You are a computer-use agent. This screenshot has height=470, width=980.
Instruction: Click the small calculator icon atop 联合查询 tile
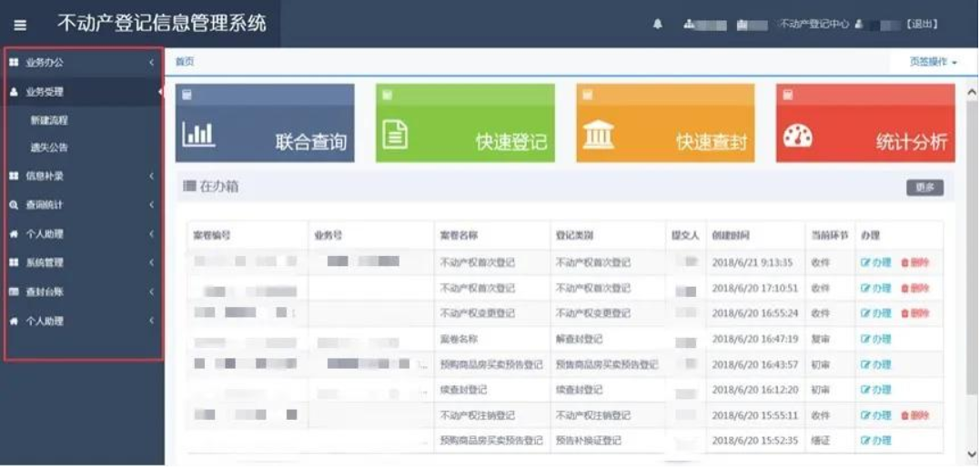coord(187,95)
